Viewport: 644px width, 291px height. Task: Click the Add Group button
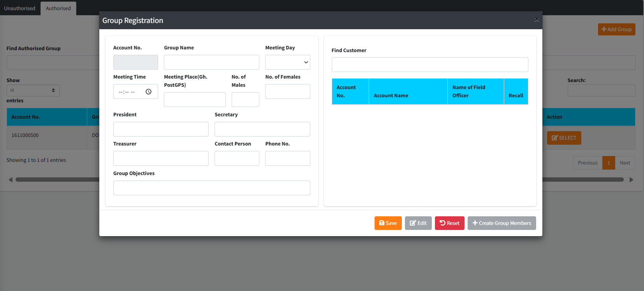(616, 29)
